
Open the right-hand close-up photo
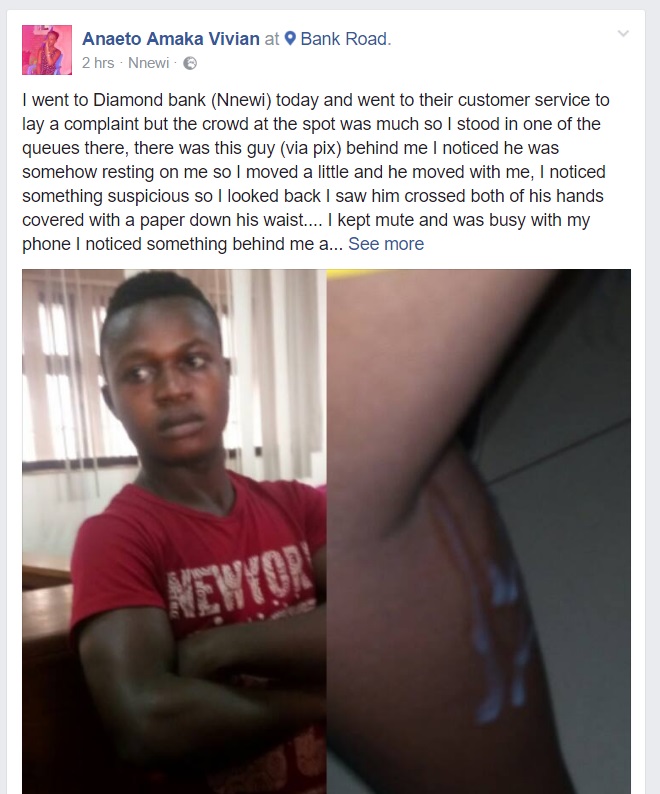click(x=479, y=531)
